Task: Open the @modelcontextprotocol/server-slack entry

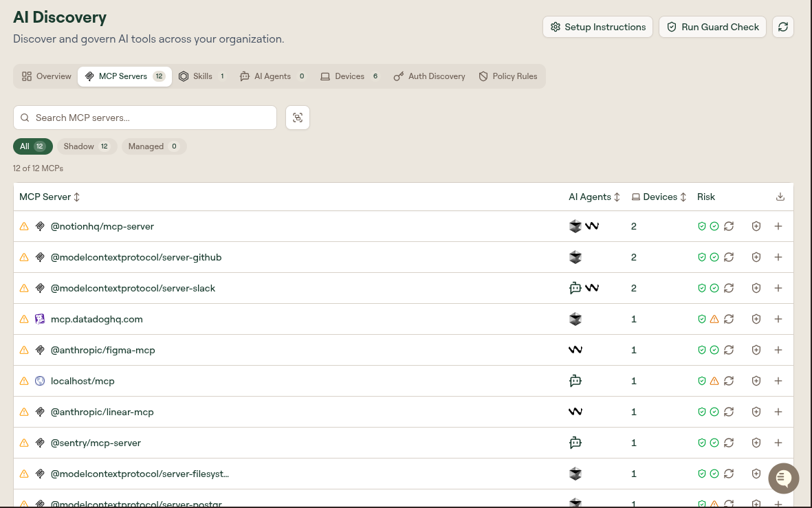Action: tap(133, 288)
